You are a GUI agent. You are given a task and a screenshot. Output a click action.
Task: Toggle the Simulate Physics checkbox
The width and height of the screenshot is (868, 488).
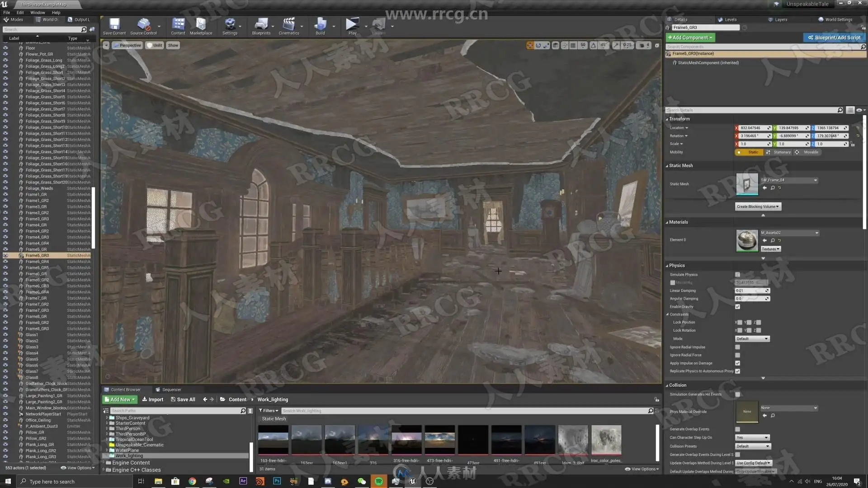pyautogui.click(x=737, y=275)
